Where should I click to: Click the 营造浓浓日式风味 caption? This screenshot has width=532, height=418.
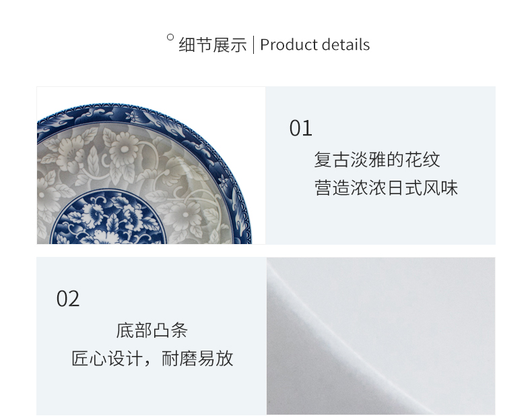tap(386, 188)
